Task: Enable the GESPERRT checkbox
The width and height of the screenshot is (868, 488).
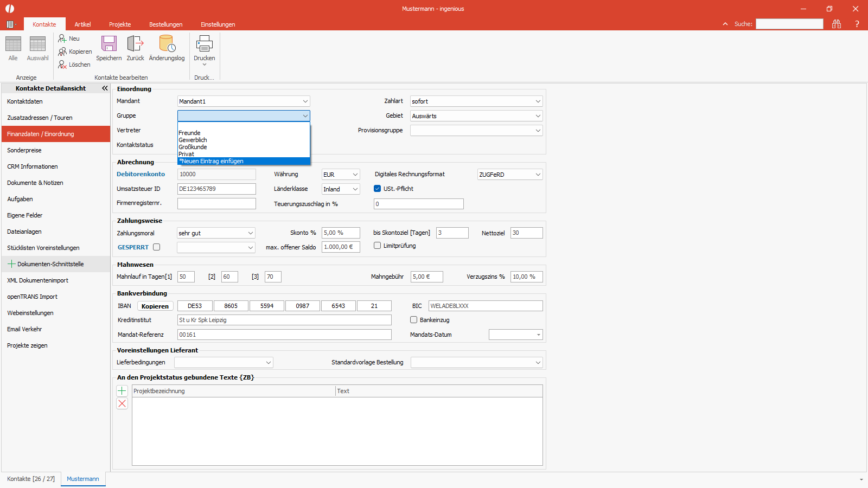Action: (157, 247)
